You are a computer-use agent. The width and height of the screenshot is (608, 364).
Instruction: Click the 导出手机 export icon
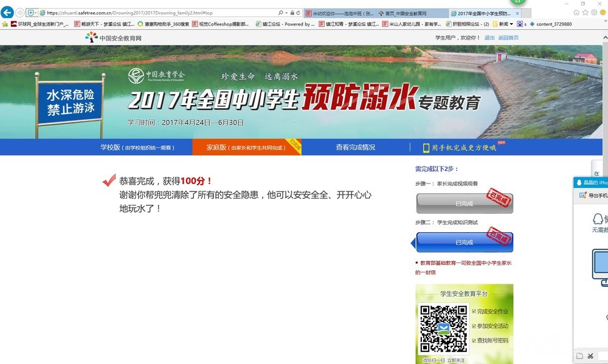583,196
